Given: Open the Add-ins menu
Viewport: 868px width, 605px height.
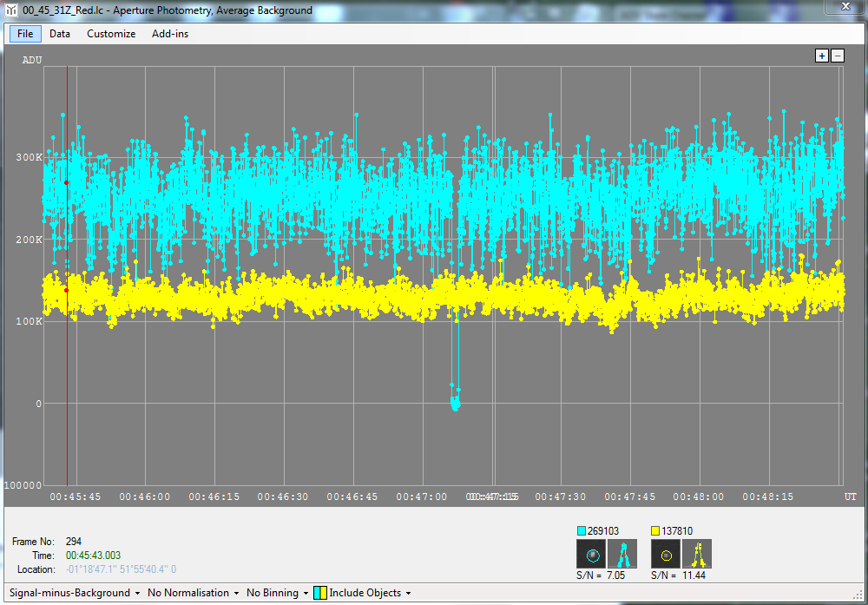Looking at the screenshot, I should click(170, 34).
